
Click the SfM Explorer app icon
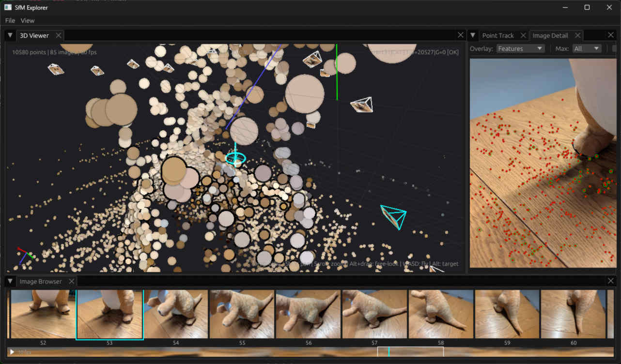[8, 7]
